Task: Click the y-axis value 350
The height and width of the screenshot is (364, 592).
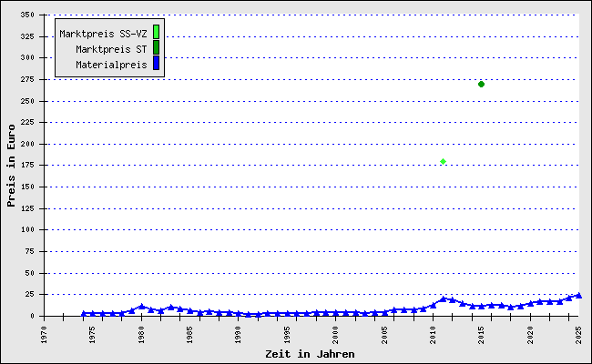Action: tap(27, 15)
